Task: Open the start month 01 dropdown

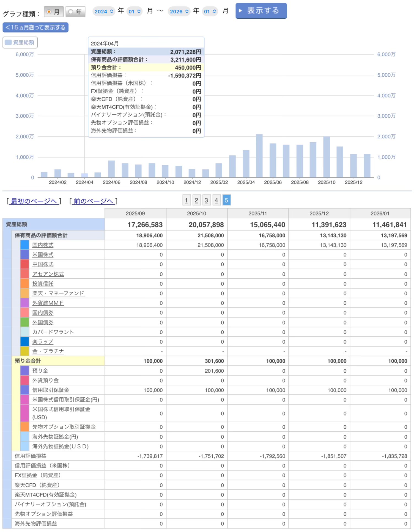Action: (135, 12)
